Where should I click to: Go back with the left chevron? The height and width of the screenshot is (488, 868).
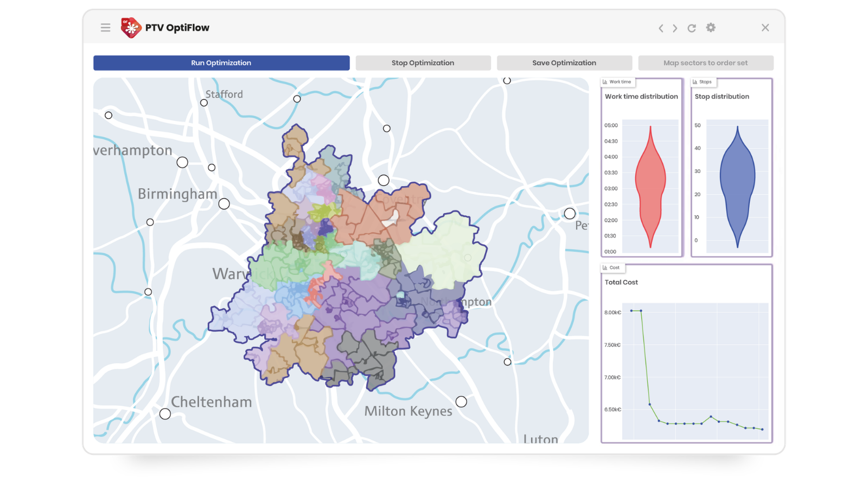[661, 28]
